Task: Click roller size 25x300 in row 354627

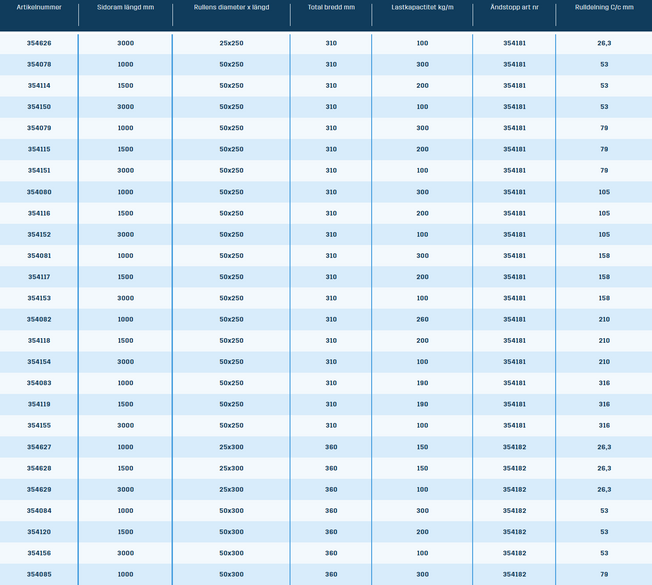Action: [x=232, y=447]
